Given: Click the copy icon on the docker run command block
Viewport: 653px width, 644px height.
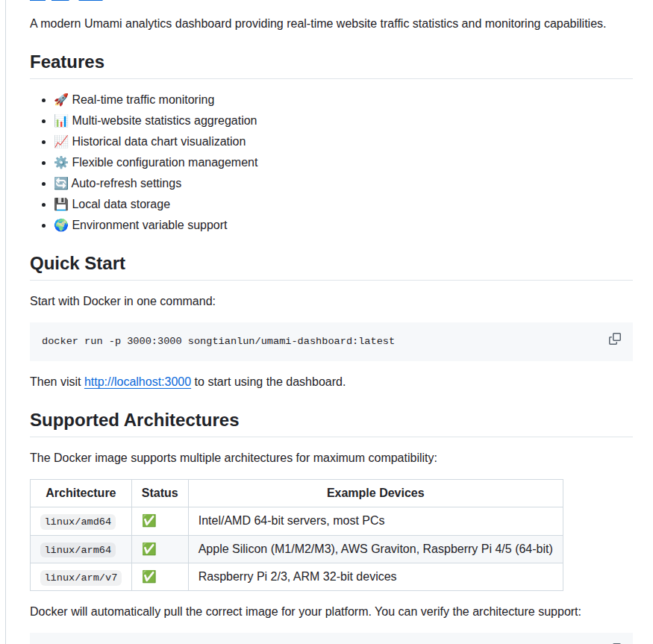Looking at the screenshot, I should tap(614, 339).
